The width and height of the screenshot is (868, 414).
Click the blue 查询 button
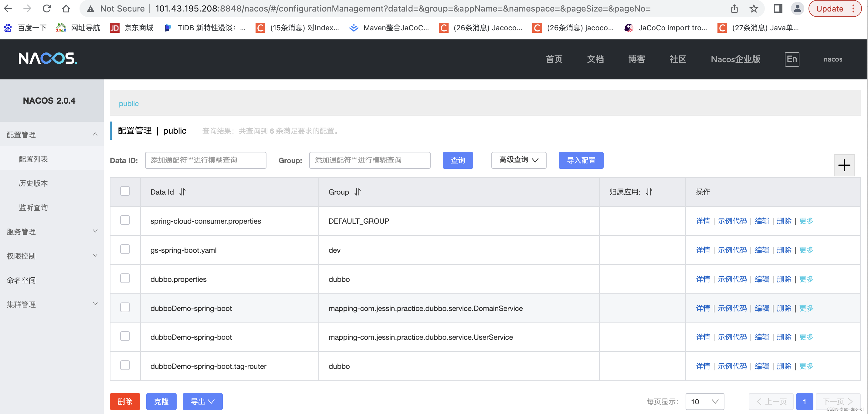[x=457, y=160]
